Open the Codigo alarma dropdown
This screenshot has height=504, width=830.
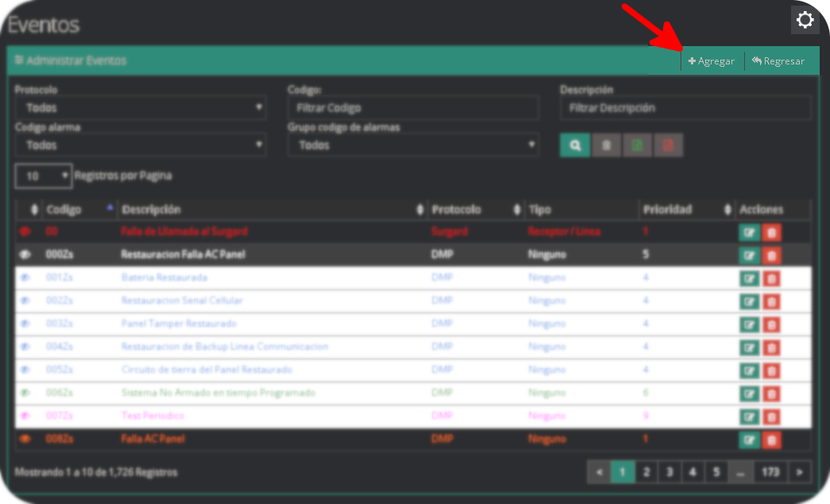[x=141, y=145]
